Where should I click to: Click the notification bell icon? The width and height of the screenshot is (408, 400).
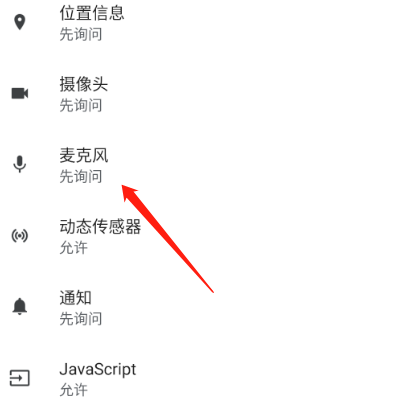[x=20, y=307]
